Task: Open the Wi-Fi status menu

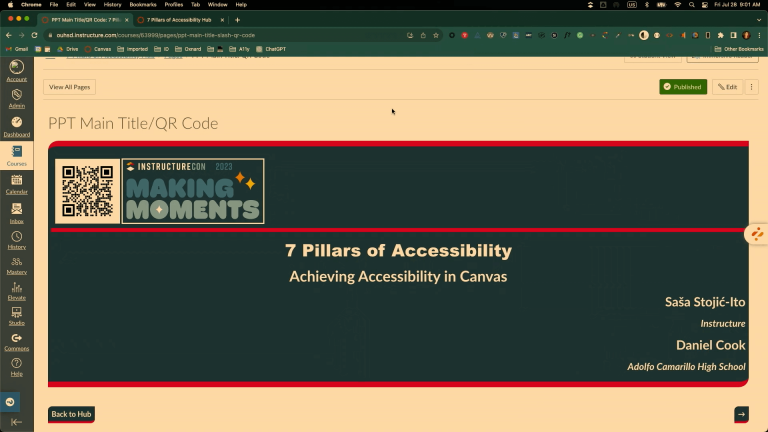Action: tap(678, 4)
